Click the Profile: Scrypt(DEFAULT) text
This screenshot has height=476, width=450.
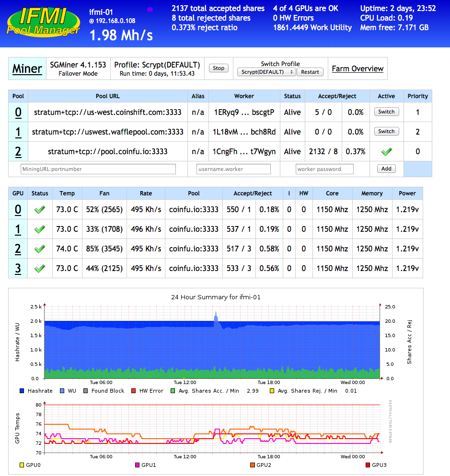(157, 65)
